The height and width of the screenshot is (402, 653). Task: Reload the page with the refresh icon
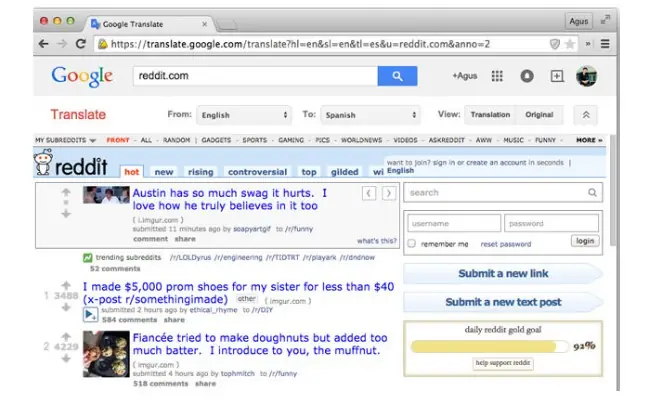click(x=81, y=44)
